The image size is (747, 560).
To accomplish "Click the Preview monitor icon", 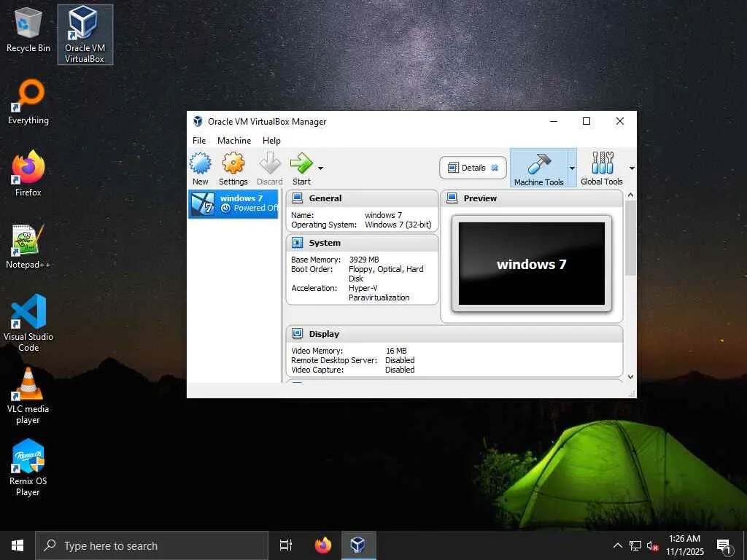I will coord(452,198).
